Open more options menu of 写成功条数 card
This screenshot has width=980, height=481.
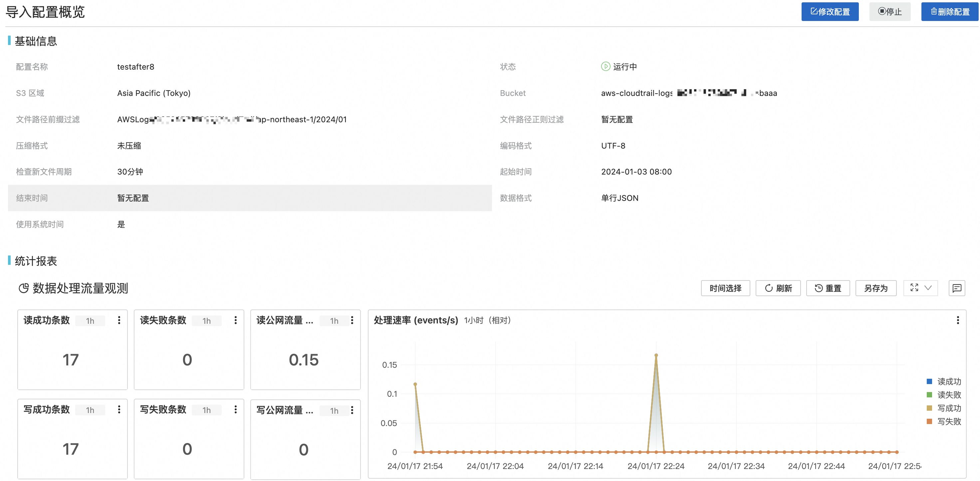[x=119, y=409]
